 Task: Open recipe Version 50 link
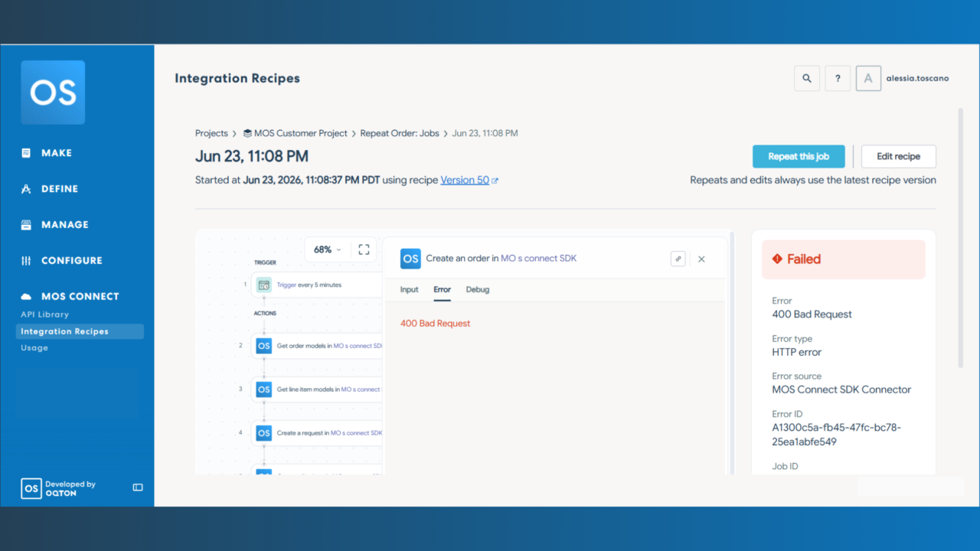point(465,180)
